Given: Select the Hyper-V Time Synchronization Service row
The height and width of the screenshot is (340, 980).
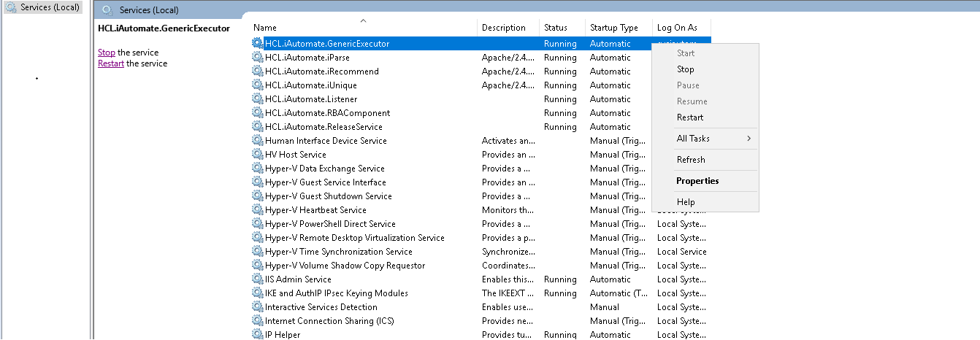Looking at the screenshot, I should (x=338, y=252).
